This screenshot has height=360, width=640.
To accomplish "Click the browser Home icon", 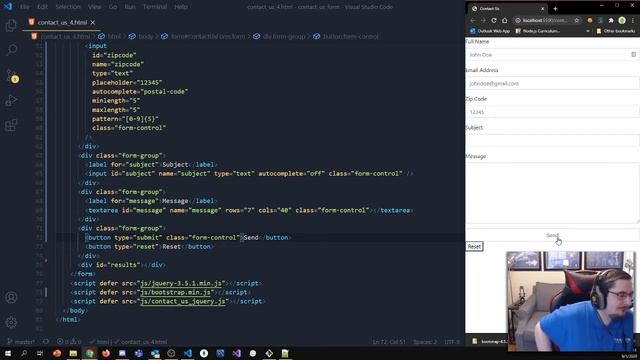I will click(504, 20).
